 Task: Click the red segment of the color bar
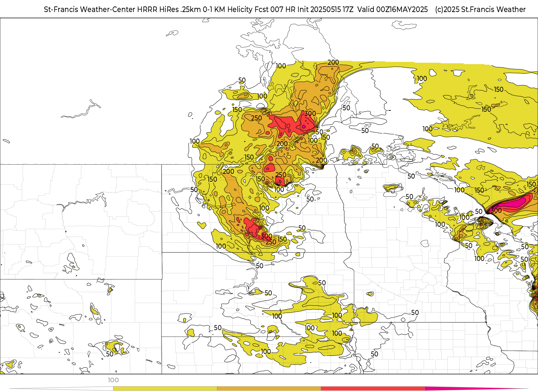[373, 389]
